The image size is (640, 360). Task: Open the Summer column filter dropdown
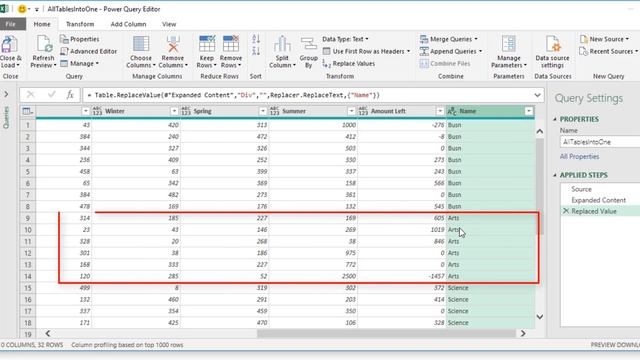coord(351,111)
